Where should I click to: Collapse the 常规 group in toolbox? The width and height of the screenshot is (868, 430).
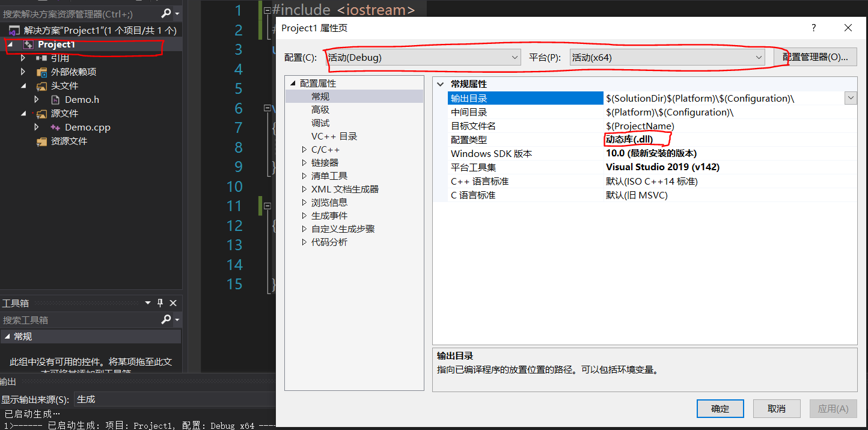pos(7,337)
